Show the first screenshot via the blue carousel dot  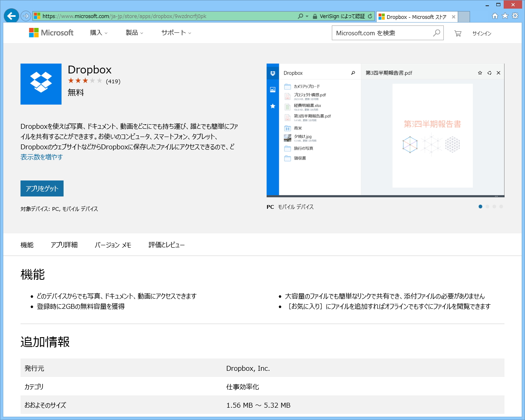(480, 207)
